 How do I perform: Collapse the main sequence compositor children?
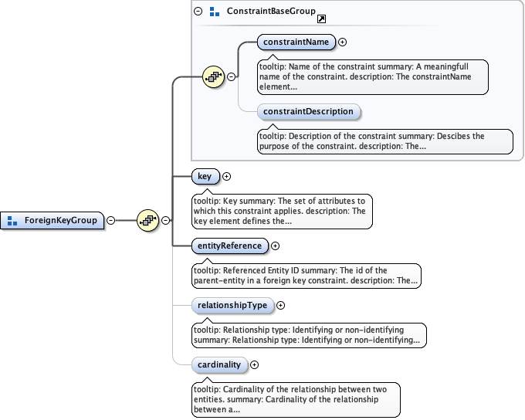[x=165, y=221]
